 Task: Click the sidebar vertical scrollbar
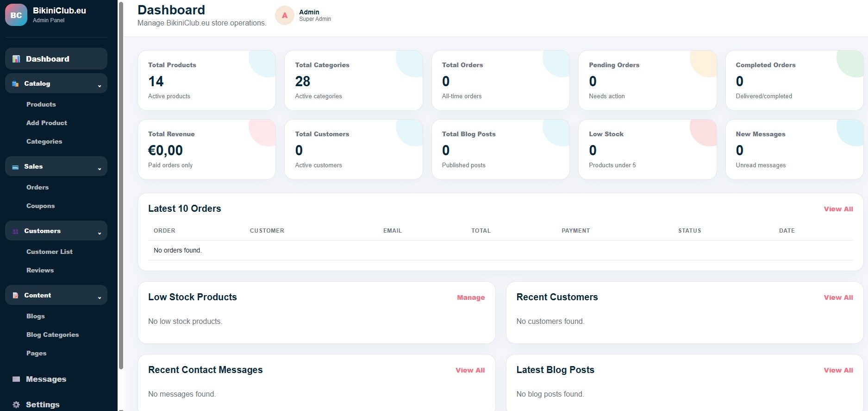point(121,185)
